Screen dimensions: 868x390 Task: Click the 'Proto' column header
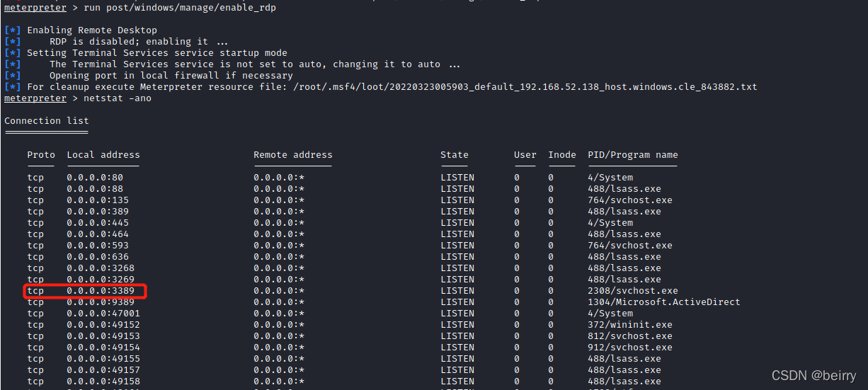(41, 154)
